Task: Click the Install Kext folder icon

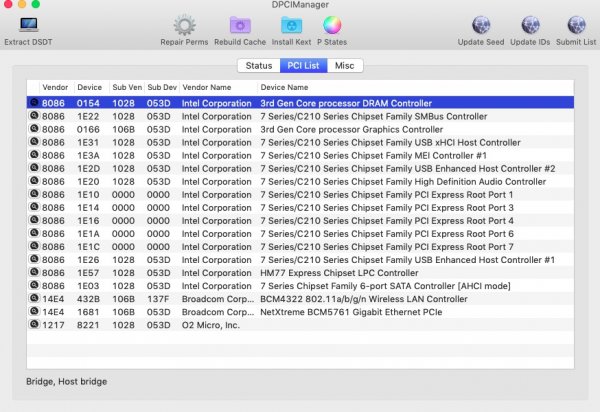Action: (x=291, y=25)
